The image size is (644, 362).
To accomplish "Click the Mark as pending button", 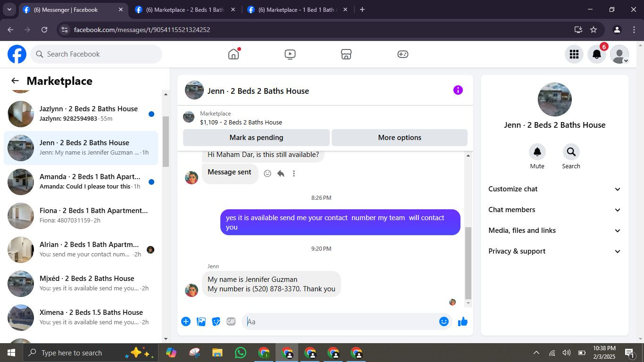I will point(256,138).
